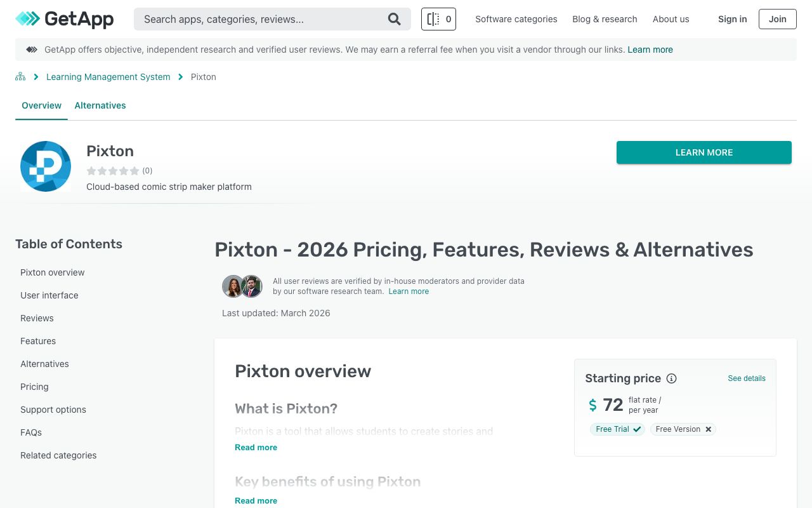Screen dimensions: 812x508
Task: Jump to Related categories section
Action: [58, 455]
